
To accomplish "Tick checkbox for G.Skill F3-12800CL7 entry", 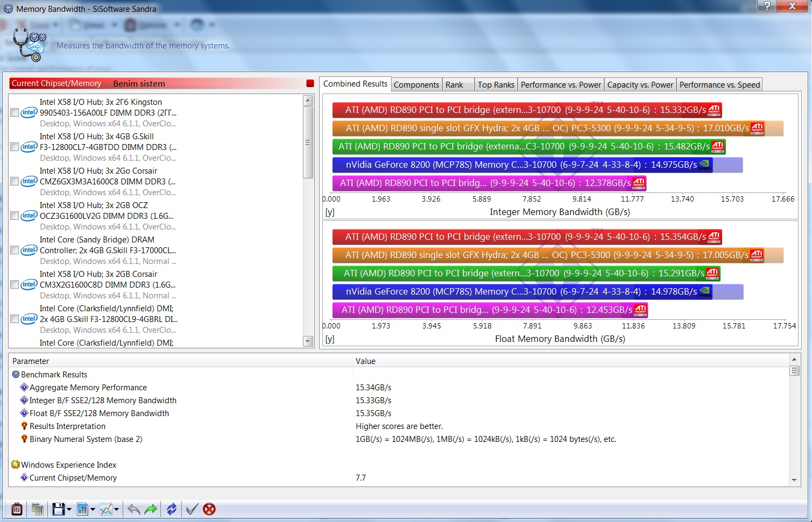I will (15, 147).
